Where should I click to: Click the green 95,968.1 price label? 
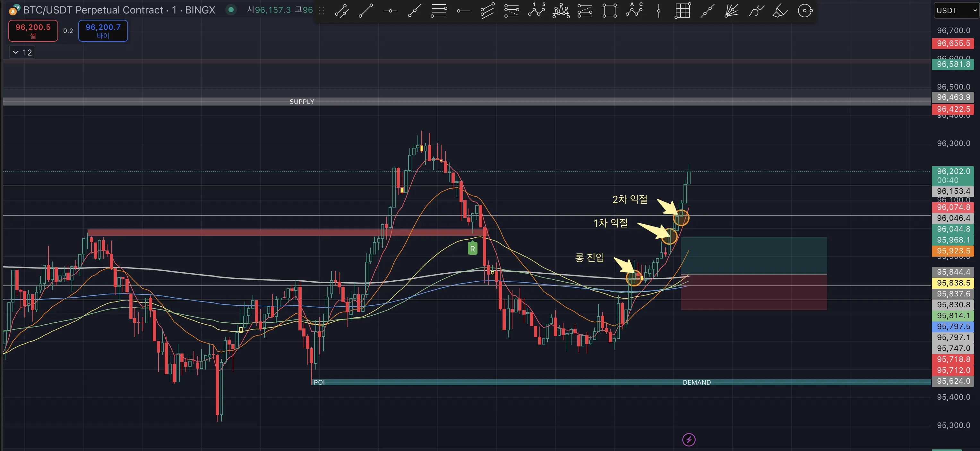[953, 240]
